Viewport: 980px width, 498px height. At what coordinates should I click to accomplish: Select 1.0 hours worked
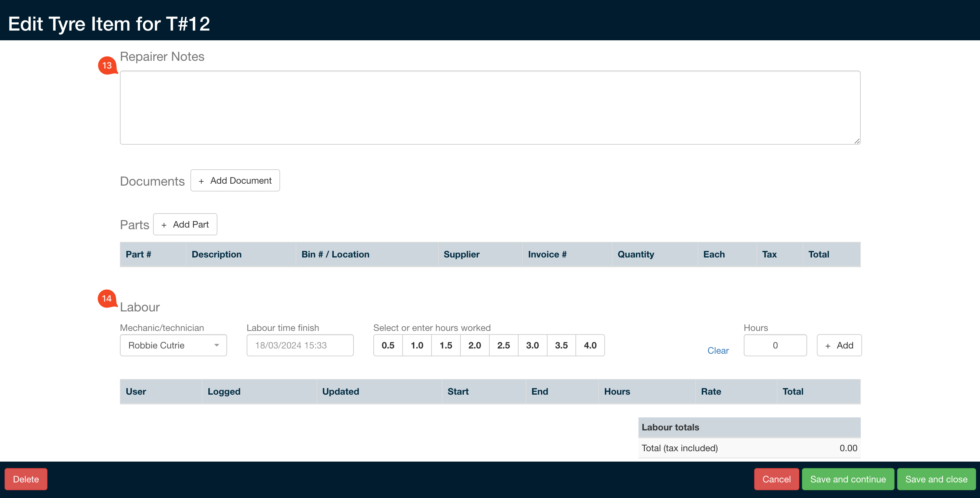[417, 345]
